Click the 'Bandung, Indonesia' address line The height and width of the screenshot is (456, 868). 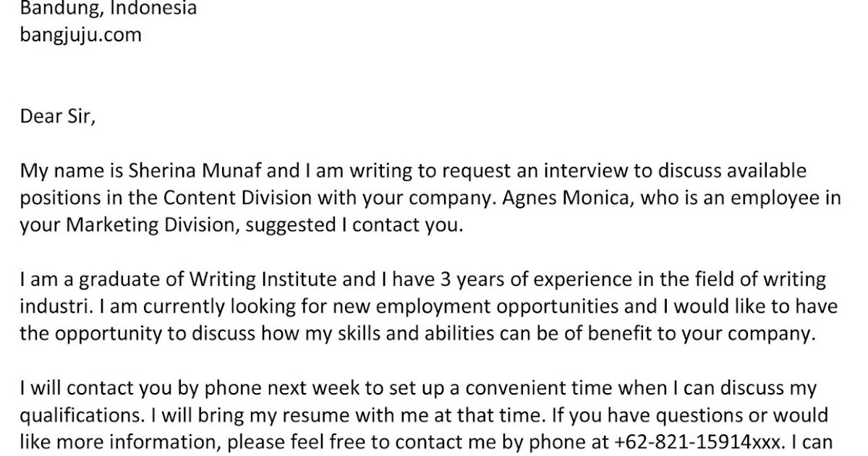[108, 9]
